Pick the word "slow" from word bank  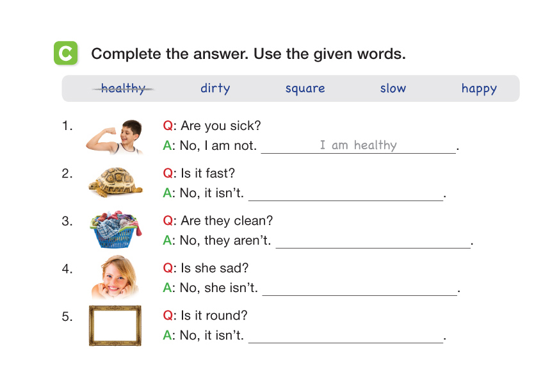[393, 88]
